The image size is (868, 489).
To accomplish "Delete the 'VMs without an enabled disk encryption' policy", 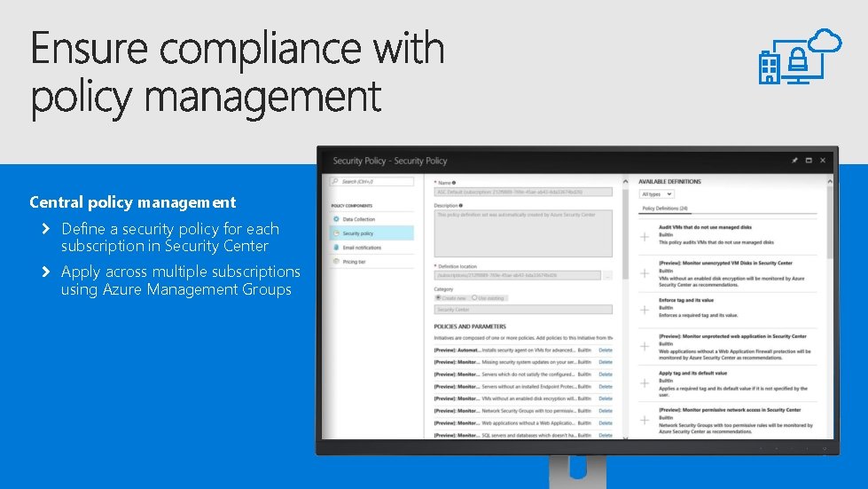I will (606, 398).
